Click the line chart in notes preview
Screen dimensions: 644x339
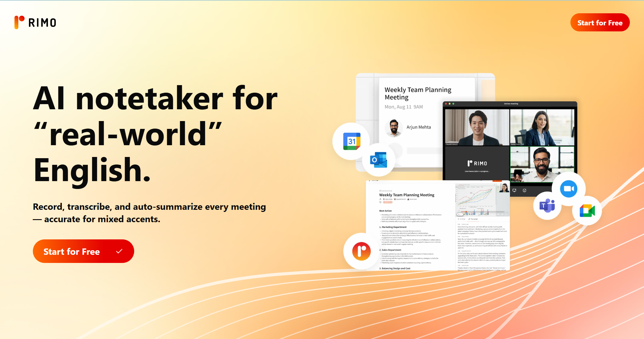point(476,198)
